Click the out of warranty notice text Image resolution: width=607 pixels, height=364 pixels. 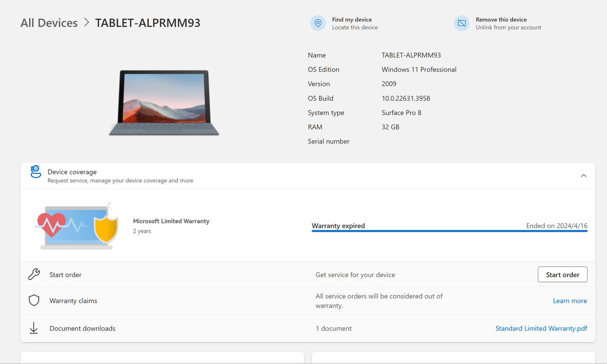click(379, 301)
